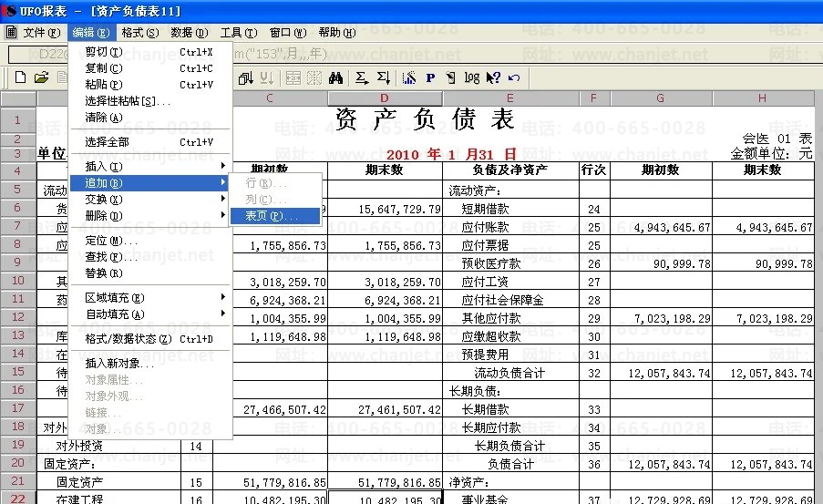823x504 pixels.
Task: Click the '负债及净资产' header cell
Action: click(510, 170)
